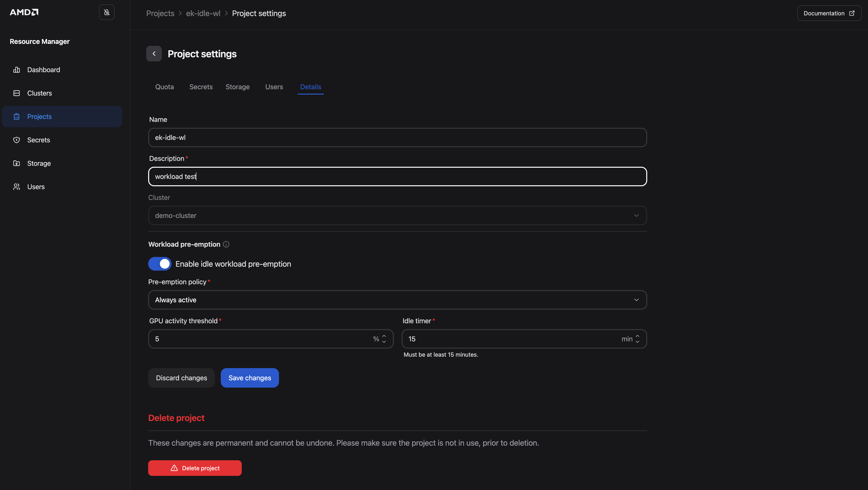
Task: Open Clusters in the sidebar
Action: pyautogui.click(x=62, y=93)
